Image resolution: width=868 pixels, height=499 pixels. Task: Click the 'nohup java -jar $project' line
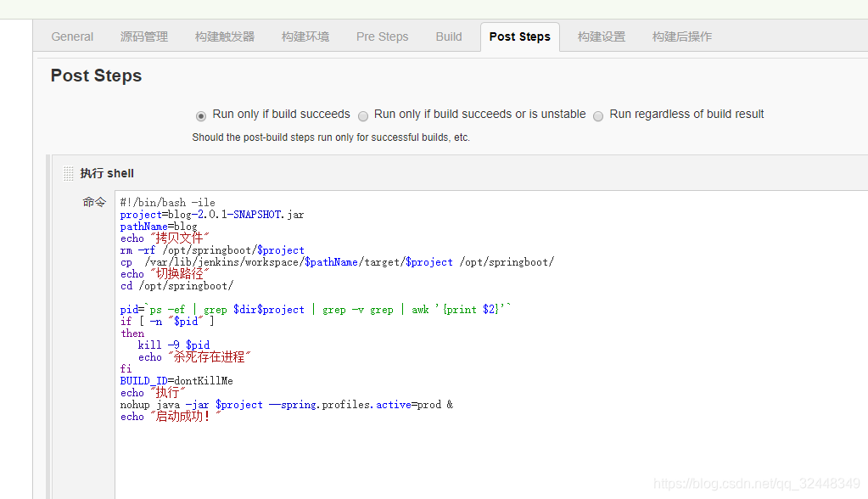[x=286, y=405]
